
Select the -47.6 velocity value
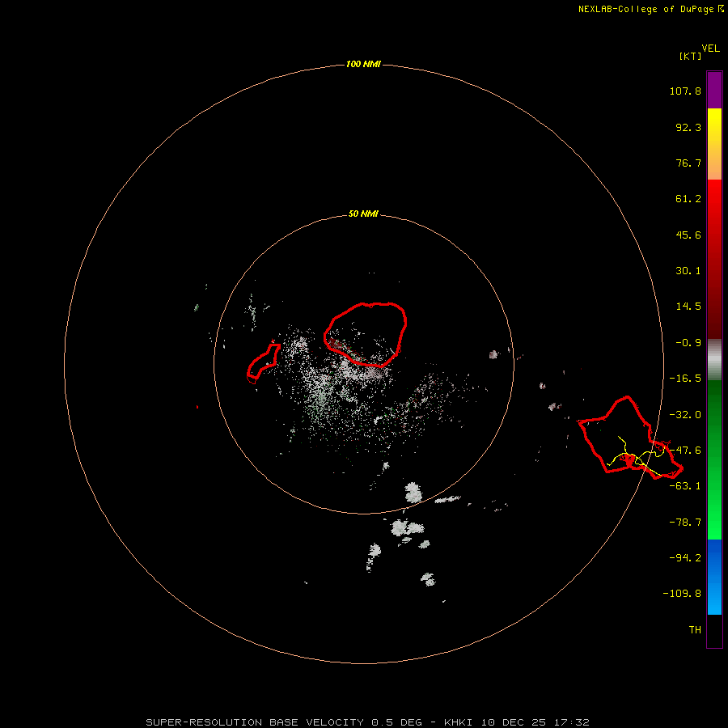click(685, 451)
